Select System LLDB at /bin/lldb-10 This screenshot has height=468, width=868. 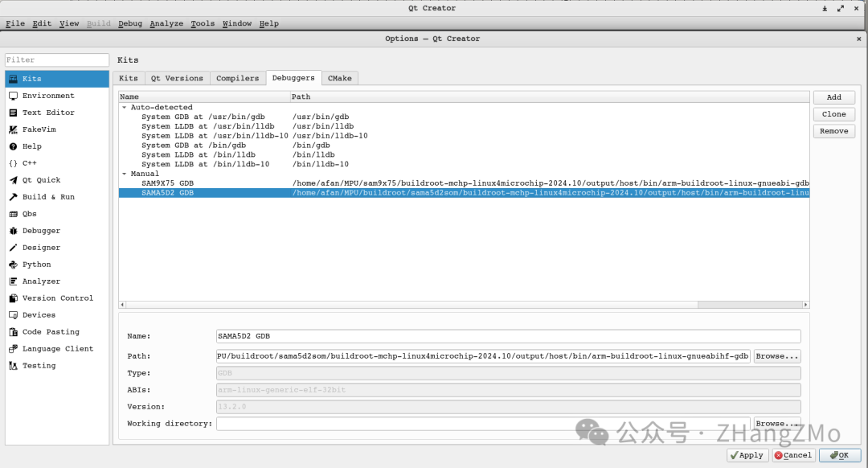click(464, 165)
